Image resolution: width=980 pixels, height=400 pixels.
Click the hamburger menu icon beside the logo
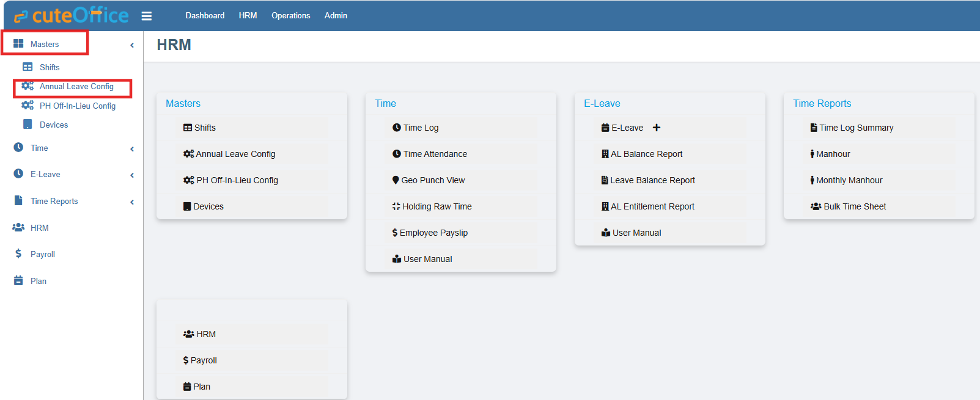[147, 16]
